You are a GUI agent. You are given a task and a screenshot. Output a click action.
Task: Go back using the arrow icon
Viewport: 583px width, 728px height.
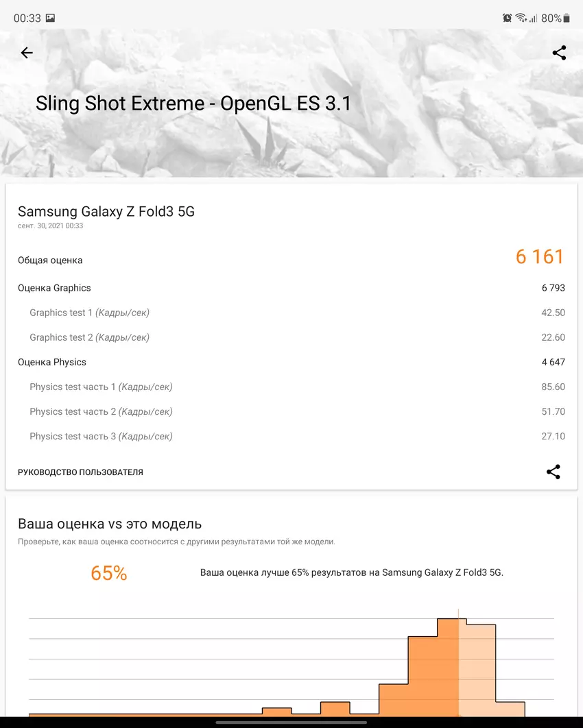click(27, 53)
